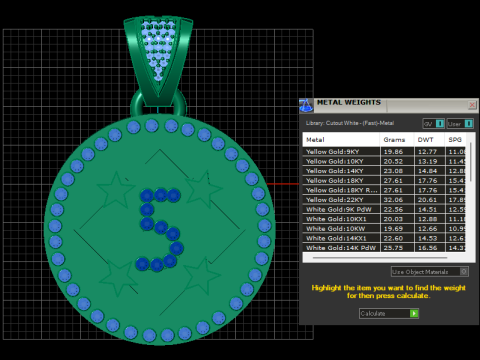Click the 12.77 DWT value
480x360 pixels.
click(x=427, y=152)
